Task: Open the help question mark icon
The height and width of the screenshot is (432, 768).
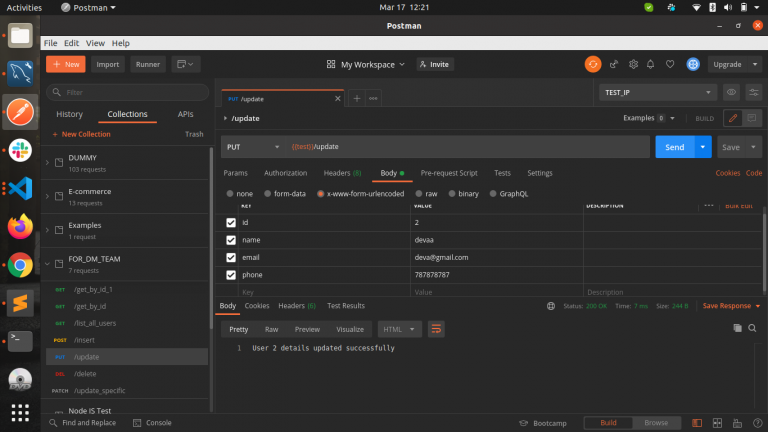Action: (x=758, y=423)
